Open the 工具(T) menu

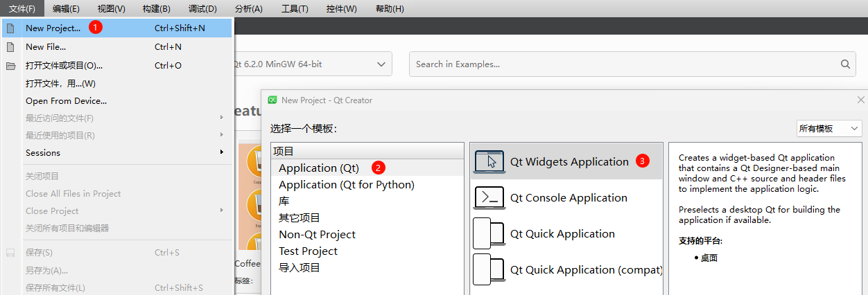coord(295,8)
